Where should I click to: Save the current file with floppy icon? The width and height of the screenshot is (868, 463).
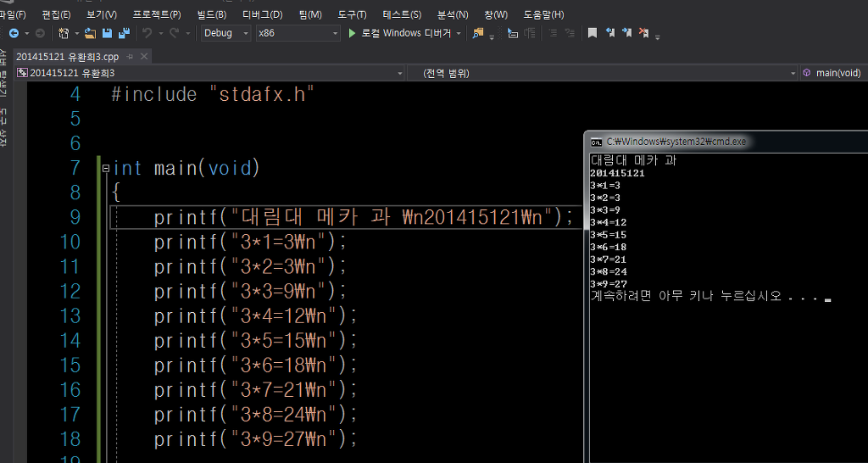pyautogui.click(x=108, y=33)
